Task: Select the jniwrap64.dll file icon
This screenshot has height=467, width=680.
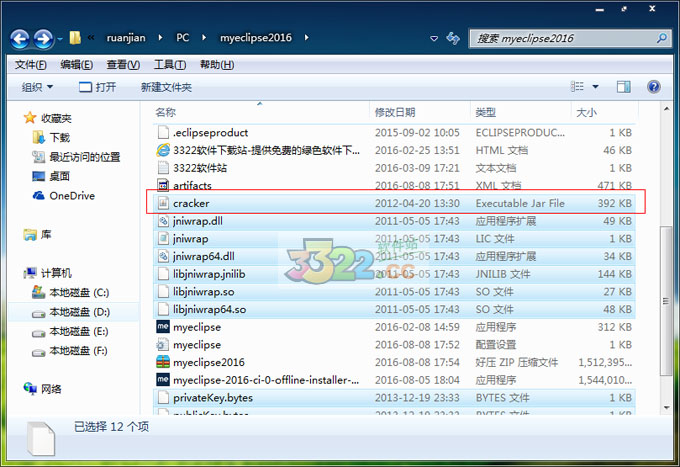Action: (x=163, y=256)
